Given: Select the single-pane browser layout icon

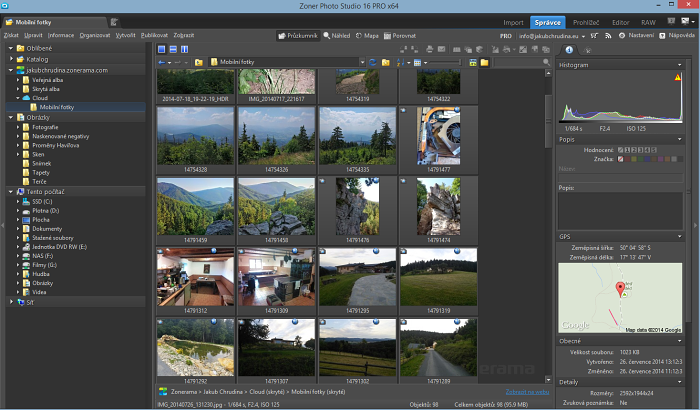Looking at the screenshot, I should click(x=162, y=49).
